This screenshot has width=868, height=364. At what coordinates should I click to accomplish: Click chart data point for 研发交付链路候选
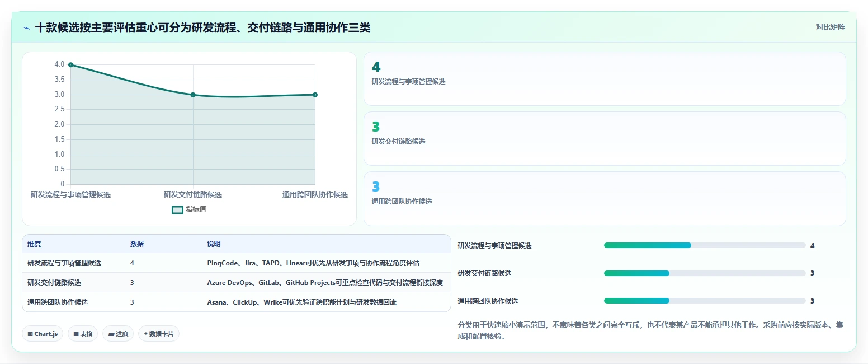point(193,95)
